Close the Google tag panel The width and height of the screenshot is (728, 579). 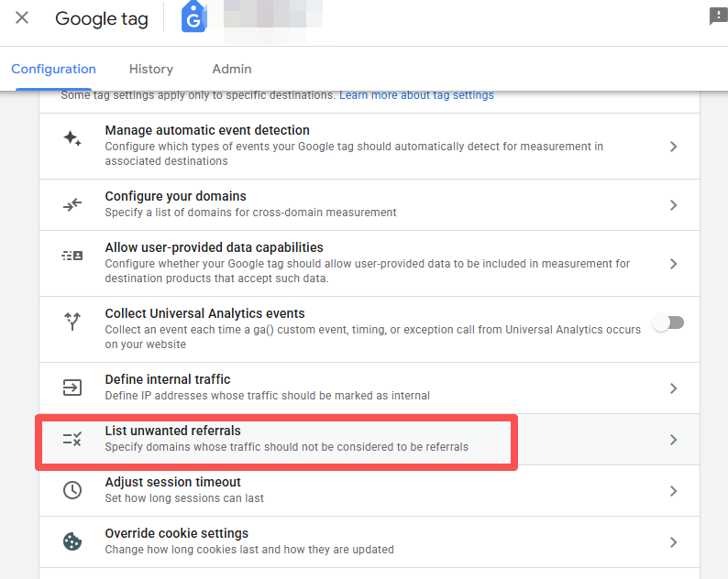[22, 18]
